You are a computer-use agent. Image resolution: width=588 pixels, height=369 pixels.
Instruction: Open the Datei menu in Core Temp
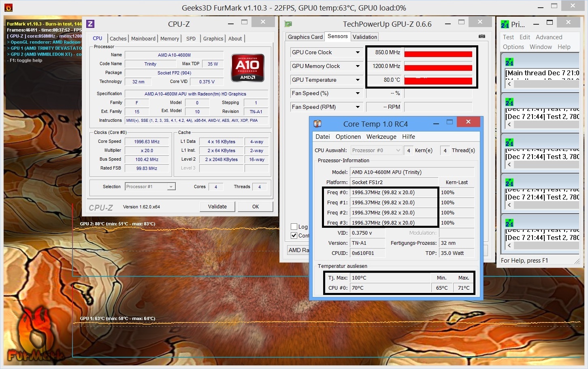323,137
